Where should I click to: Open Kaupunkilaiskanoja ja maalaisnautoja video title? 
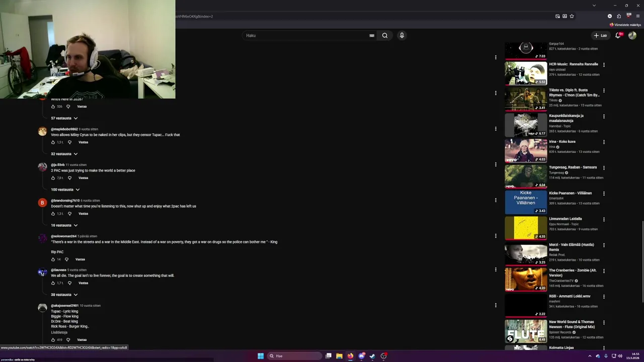(567, 118)
